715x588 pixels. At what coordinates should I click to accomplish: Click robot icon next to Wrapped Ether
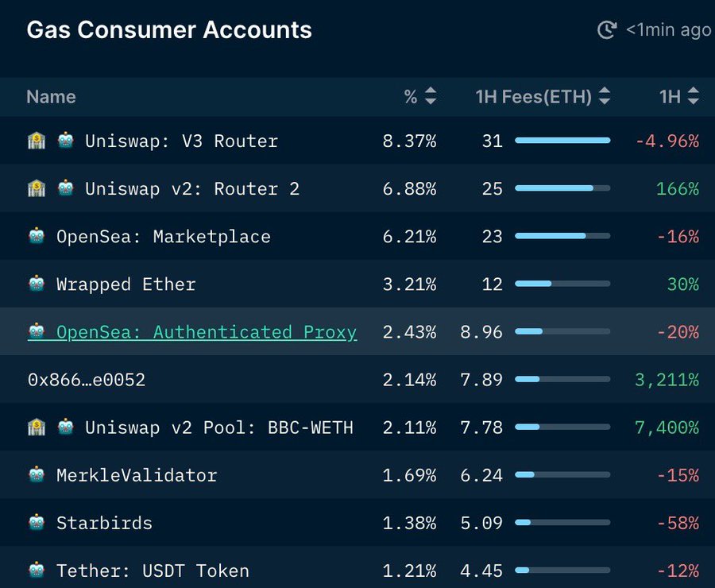tap(37, 284)
